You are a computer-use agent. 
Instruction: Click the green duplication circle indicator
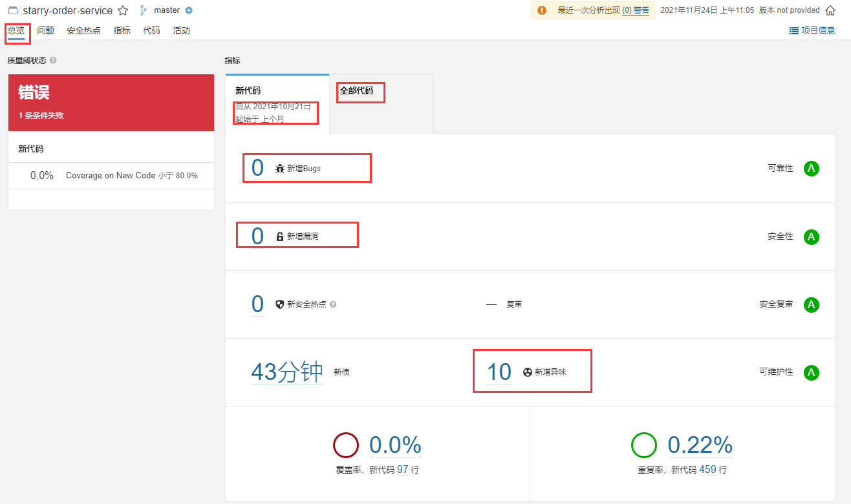644,445
